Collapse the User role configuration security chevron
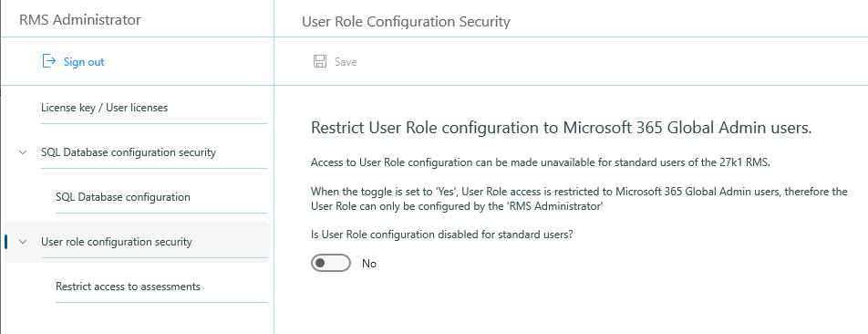This screenshot has height=334, width=868. point(23,242)
